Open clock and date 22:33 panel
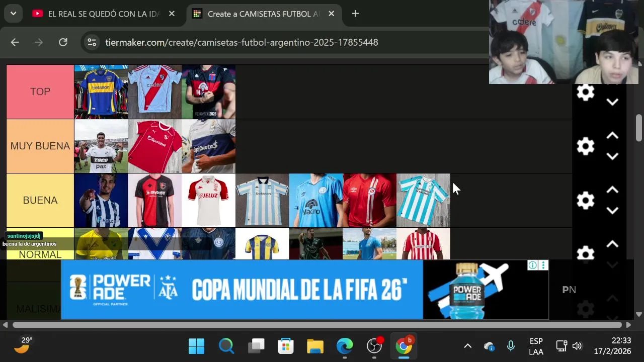This screenshot has height=362, width=644. [x=612, y=346]
